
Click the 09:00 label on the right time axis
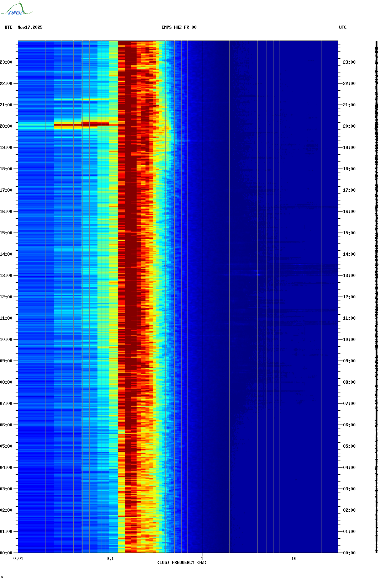coord(349,361)
